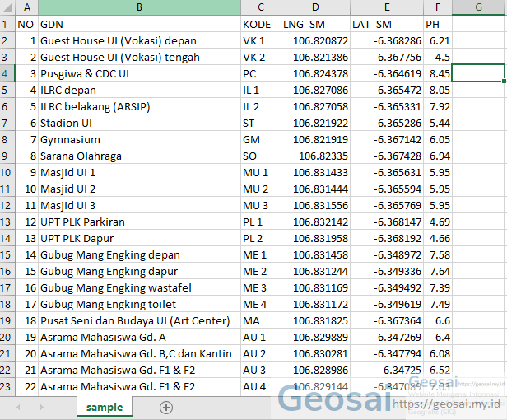Click the code cell PC

click(261, 73)
